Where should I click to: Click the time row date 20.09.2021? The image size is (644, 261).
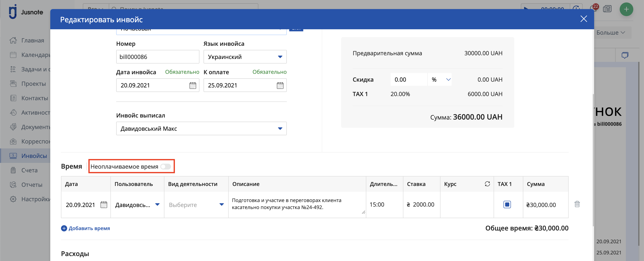pyautogui.click(x=80, y=205)
